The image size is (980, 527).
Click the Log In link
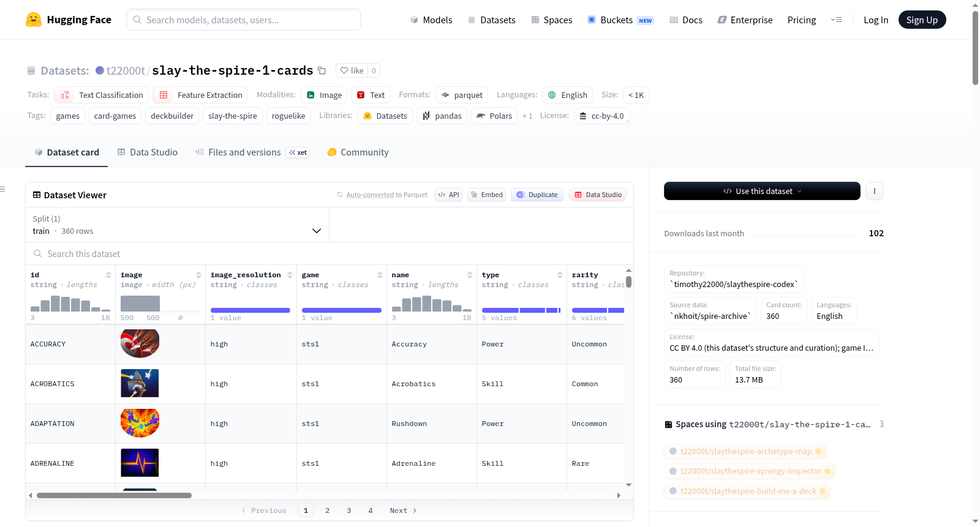click(x=876, y=20)
